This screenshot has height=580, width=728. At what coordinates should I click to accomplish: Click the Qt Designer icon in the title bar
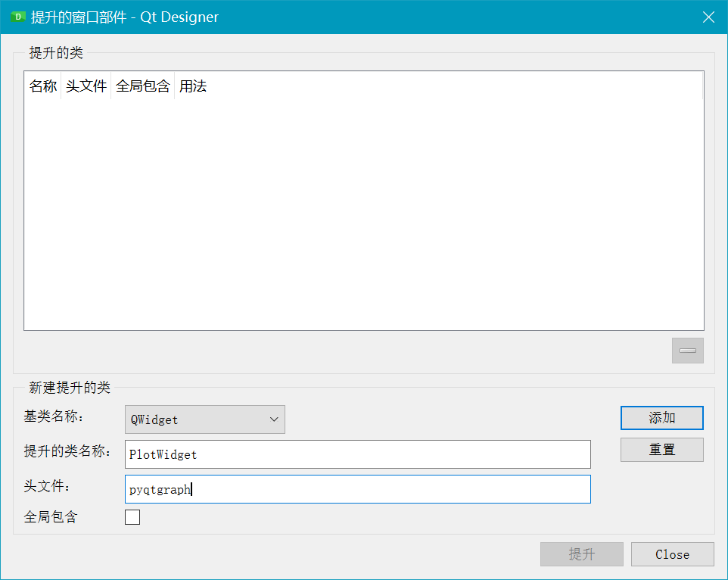click(17, 17)
